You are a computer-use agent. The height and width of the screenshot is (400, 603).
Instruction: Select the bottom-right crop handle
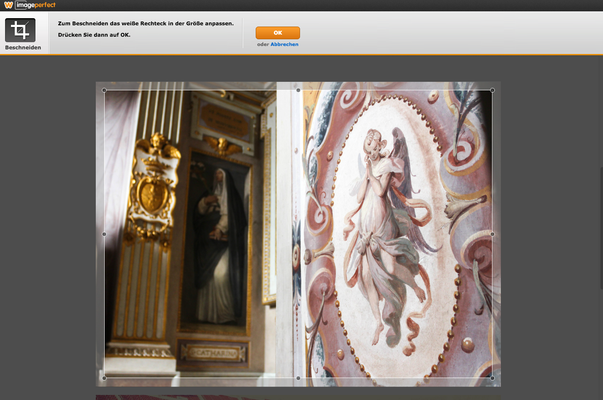click(x=492, y=378)
